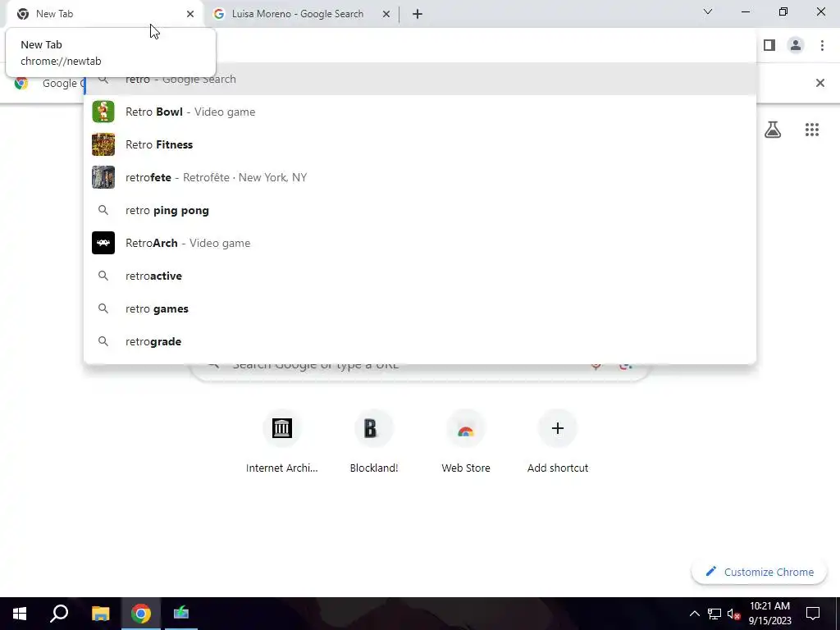This screenshot has height=630, width=840.
Task: Open Windows taskbar search
Action: (x=59, y=614)
